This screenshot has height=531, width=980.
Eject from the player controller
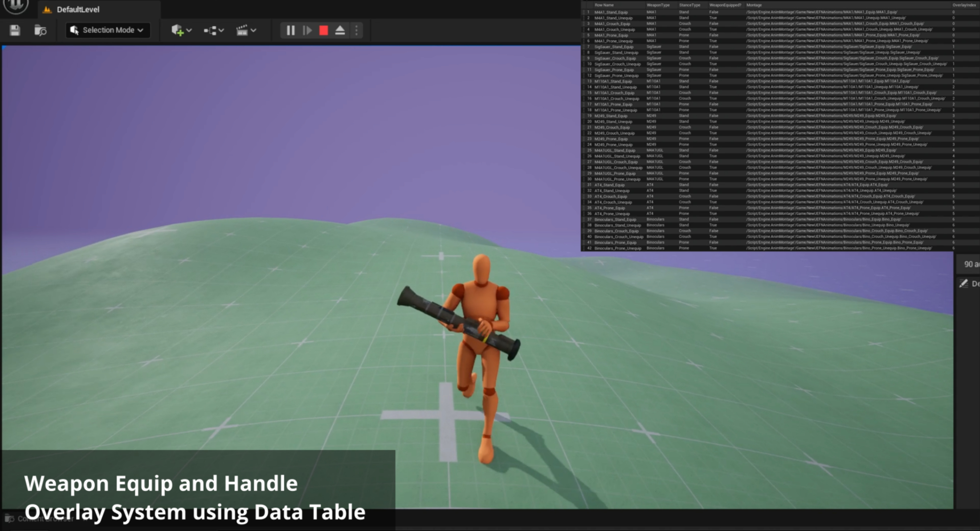(x=340, y=30)
